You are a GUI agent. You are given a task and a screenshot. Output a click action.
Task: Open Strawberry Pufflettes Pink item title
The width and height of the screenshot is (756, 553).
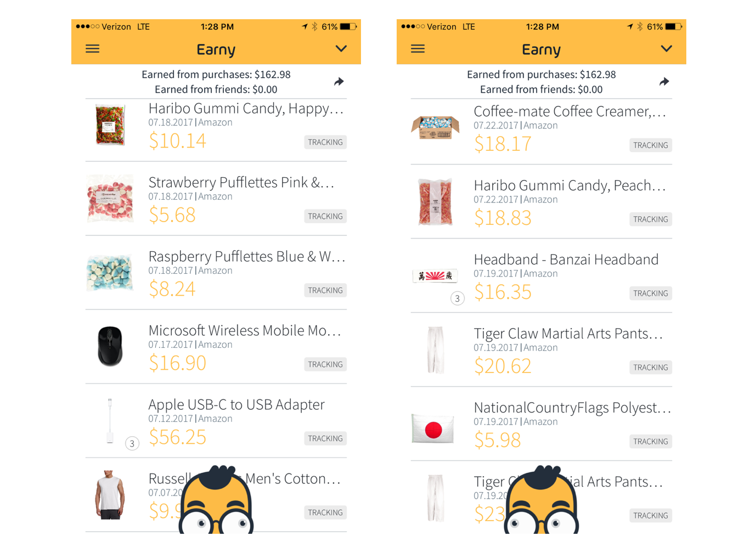pyautogui.click(x=241, y=182)
